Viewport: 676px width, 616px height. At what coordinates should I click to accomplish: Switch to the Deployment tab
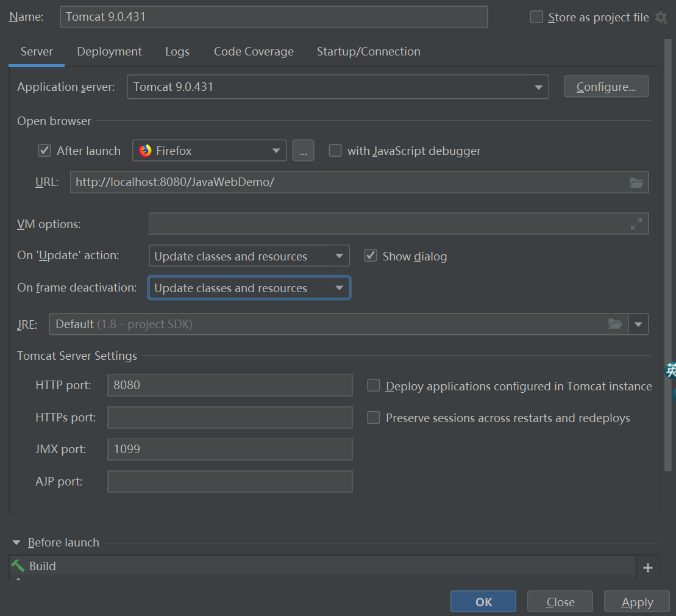click(x=109, y=52)
